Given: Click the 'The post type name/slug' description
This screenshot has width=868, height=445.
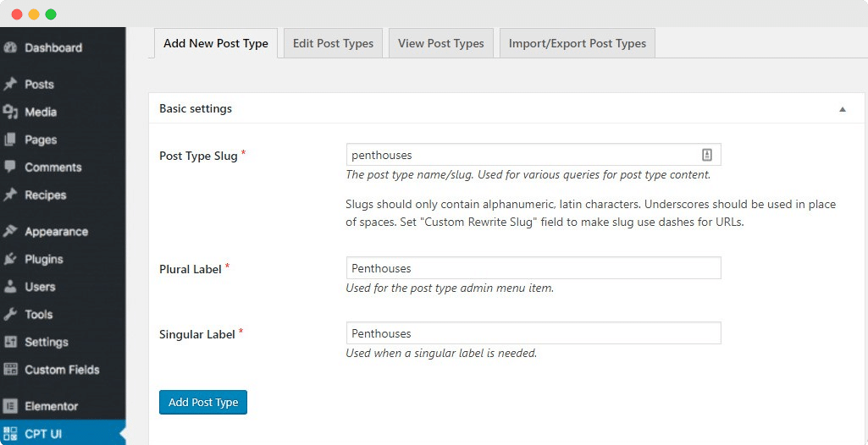Looking at the screenshot, I should [x=528, y=175].
